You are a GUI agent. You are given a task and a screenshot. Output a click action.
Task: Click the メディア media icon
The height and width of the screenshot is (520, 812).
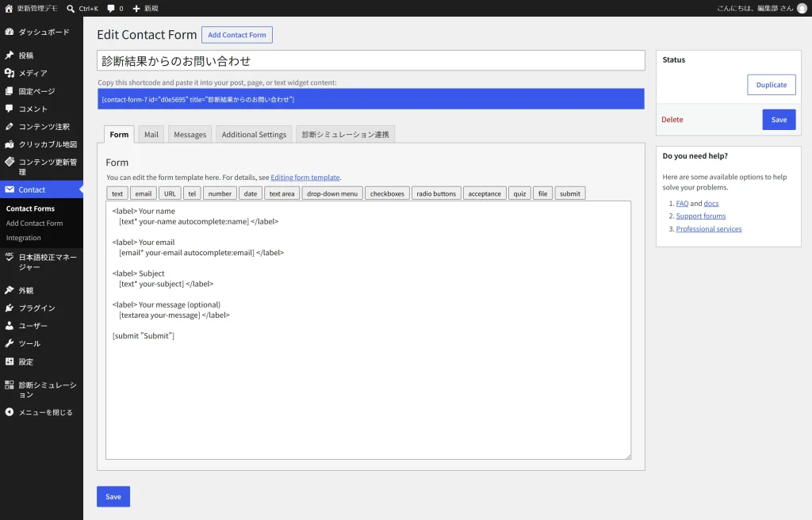(x=10, y=73)
